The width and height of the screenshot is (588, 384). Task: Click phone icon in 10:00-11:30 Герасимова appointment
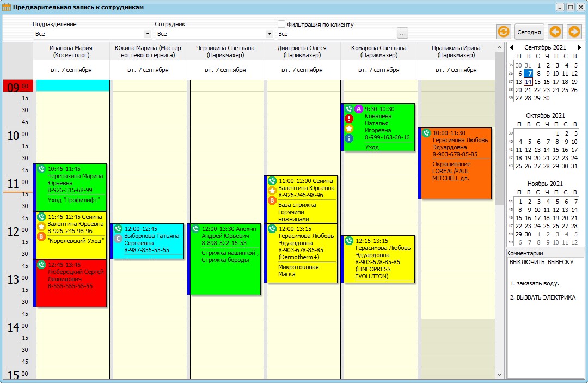tap(426, 133)
